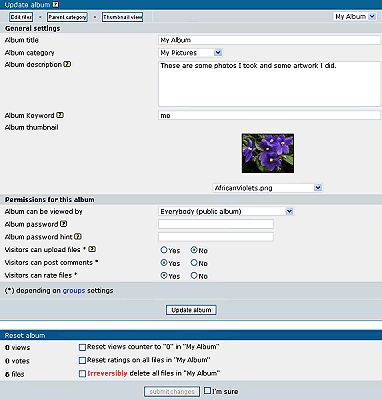Click the Reset album heading
This screenshot has width=382, height=400.
coord(25,335)
